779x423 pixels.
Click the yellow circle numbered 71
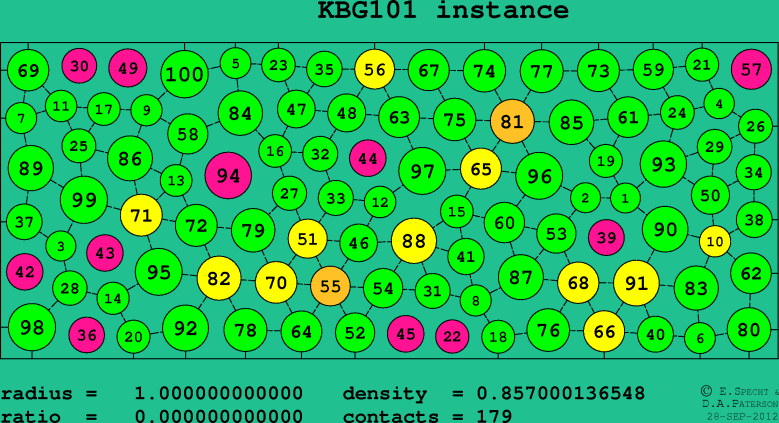141,215
